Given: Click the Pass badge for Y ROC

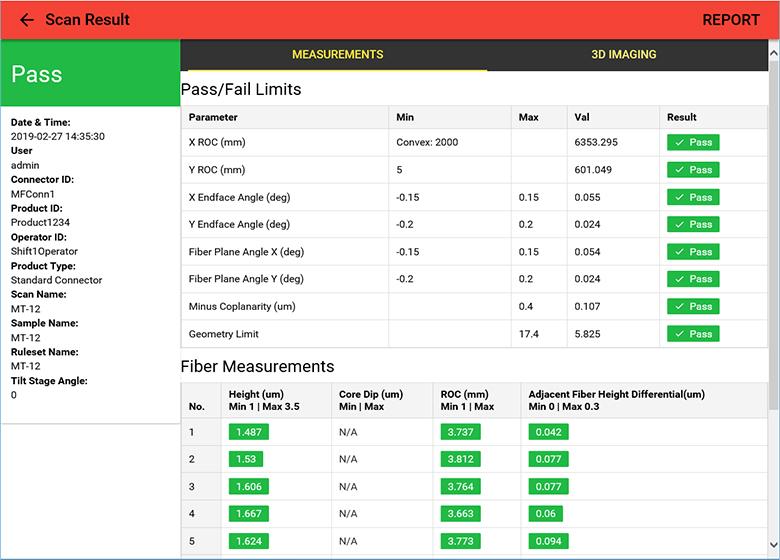Looking at the screenshot, I should coord(693,170).
